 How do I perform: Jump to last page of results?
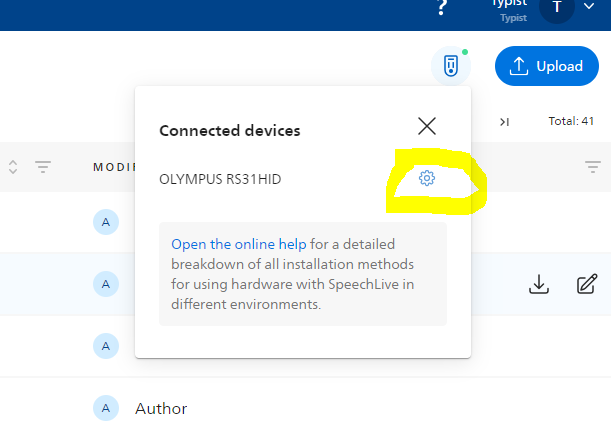pyautogui.click(x=505, y=122)
